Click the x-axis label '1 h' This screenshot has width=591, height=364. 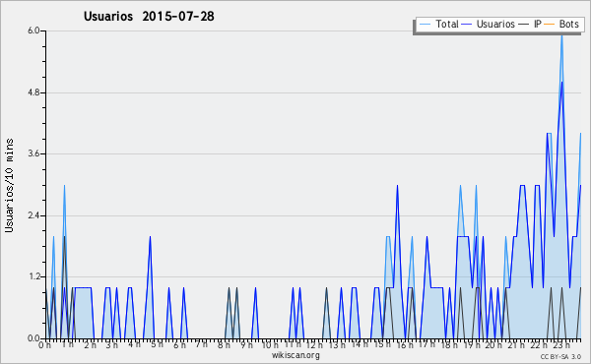(68, 344)
